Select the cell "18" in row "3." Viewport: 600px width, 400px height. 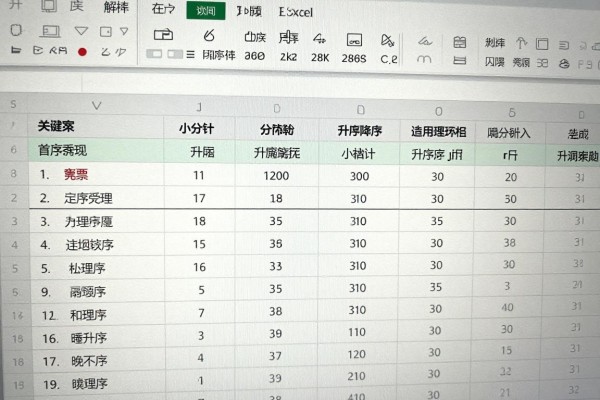[199, 221]
